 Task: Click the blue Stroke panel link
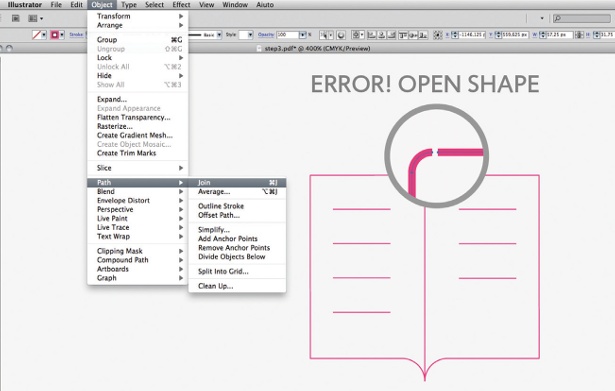point(76,35)
